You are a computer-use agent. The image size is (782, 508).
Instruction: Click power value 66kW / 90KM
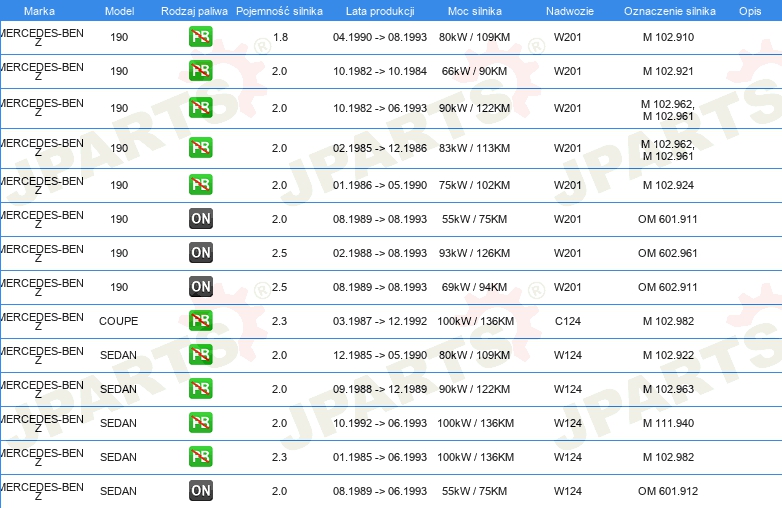[x=474, y=71]
